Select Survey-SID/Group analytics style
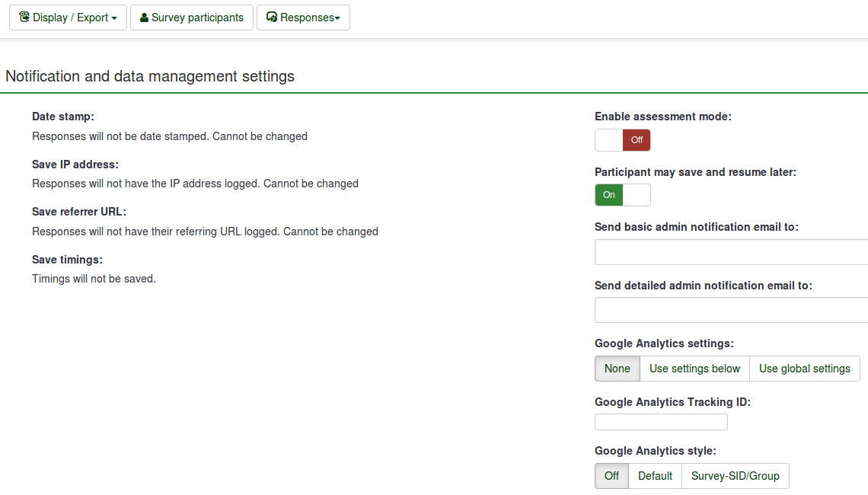 [735, 476]
